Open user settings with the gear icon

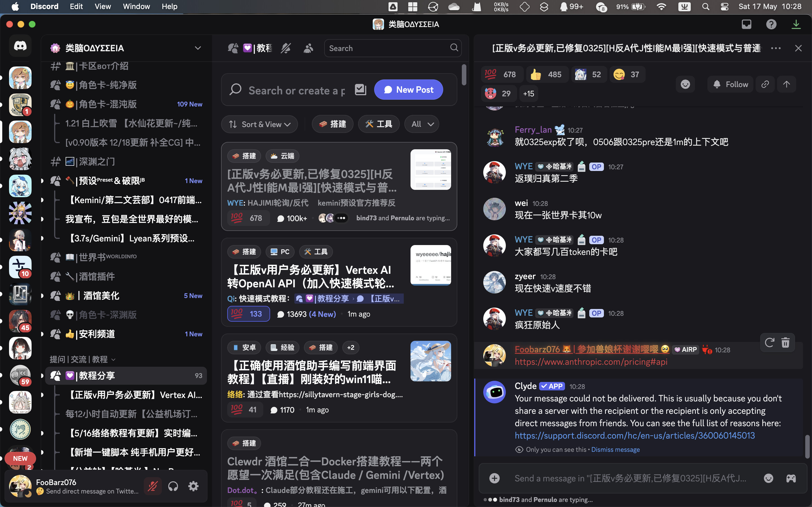(194, 486)
